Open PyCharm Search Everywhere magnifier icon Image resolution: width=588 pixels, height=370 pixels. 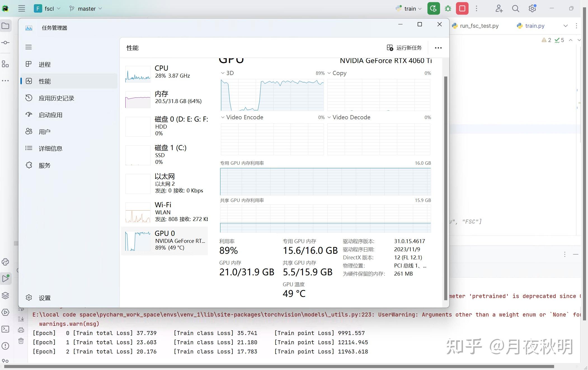pos(515,9)
